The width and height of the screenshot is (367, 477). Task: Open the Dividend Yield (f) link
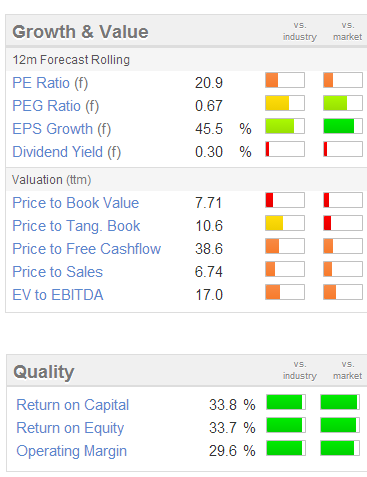[x=67, y=152]
